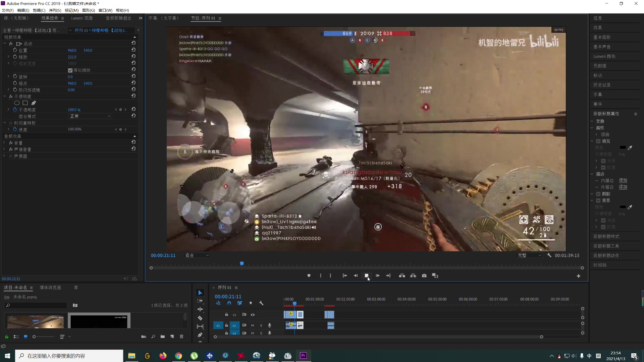Switch to Audio Clip Mixer tab
The height and width of the screenshot is (362, 644).
coord(118,18)
